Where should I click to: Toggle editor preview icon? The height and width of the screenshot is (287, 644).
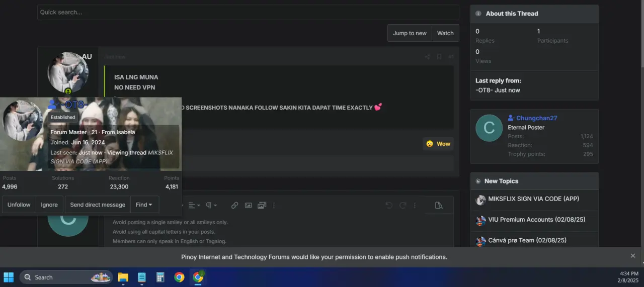click(439, 205)
